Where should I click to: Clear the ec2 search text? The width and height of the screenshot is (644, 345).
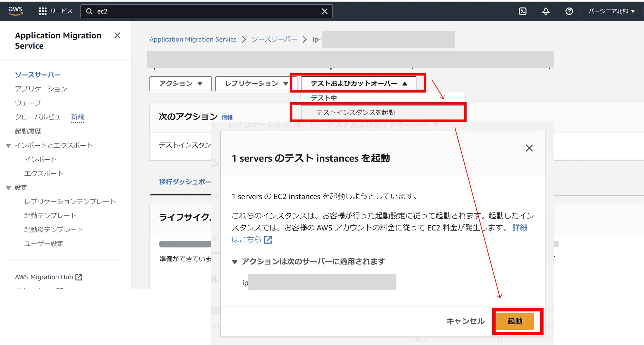325,11
